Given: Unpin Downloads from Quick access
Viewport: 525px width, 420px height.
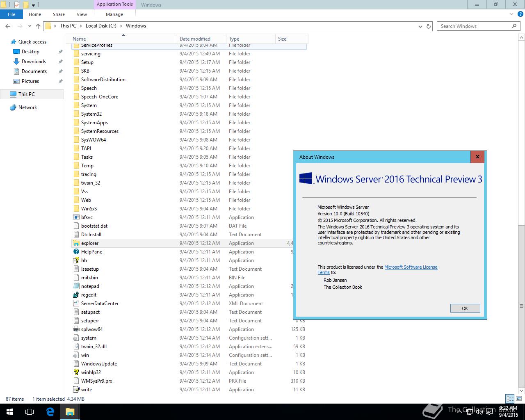Looking at the screenshot, I should pyautogui.click(x=60, y=62).
